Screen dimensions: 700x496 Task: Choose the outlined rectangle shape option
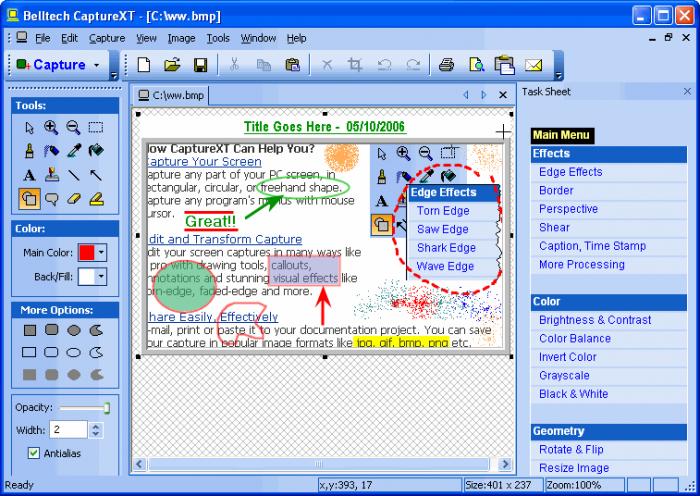(x=29, y=353)
